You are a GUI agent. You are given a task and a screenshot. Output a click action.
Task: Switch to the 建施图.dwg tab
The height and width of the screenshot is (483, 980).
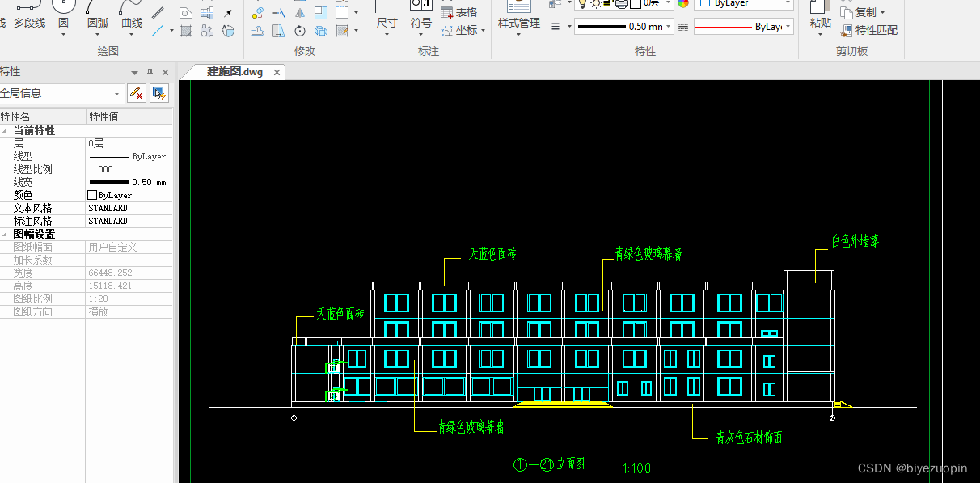(x=234, y=72)
